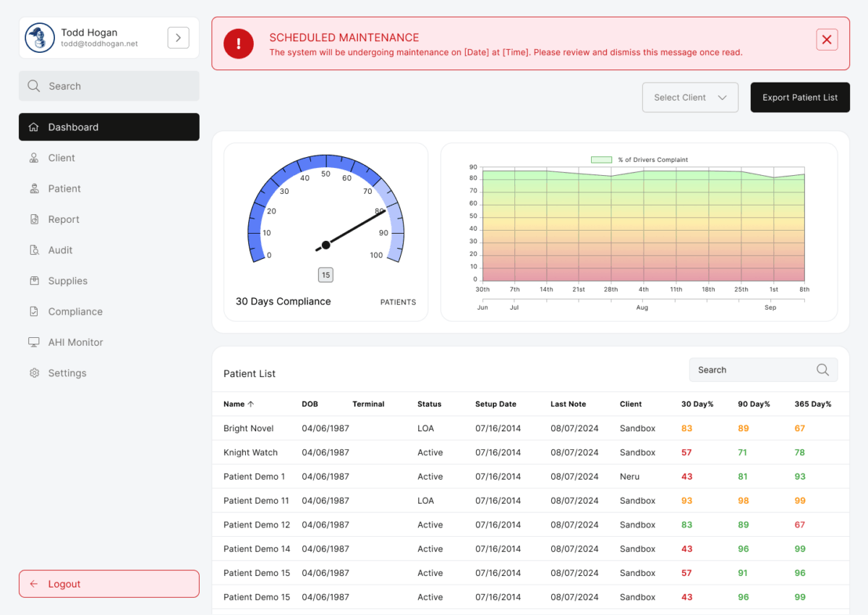This screenshot has width=868, height=615.
Task: Click magnifier icon in Patient List search
Action: pyautogui.click(x=822, y=370)
